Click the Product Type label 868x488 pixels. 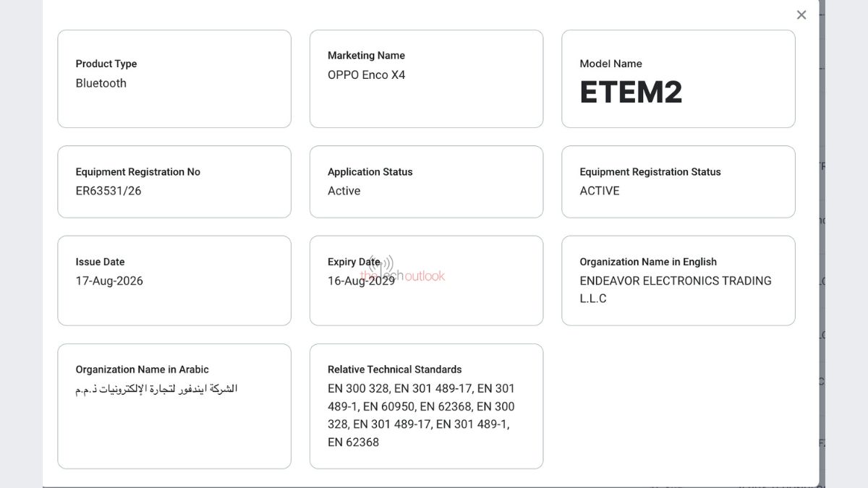[x=106, y=64]
